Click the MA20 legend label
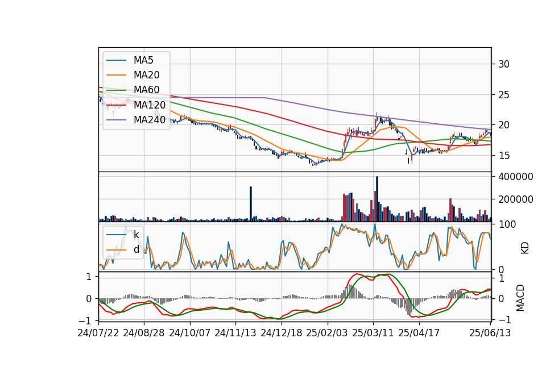Screen dimensions: 546x392 [x=146, y=75]
